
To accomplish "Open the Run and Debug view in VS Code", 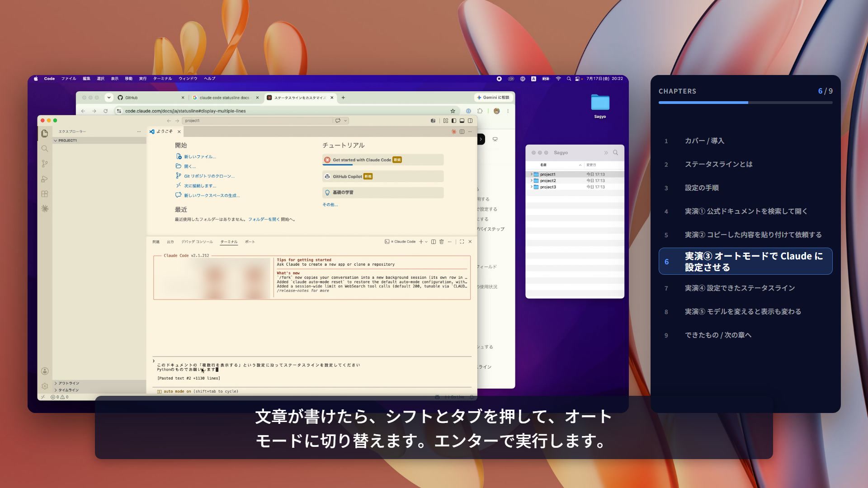I will (45, 179).
